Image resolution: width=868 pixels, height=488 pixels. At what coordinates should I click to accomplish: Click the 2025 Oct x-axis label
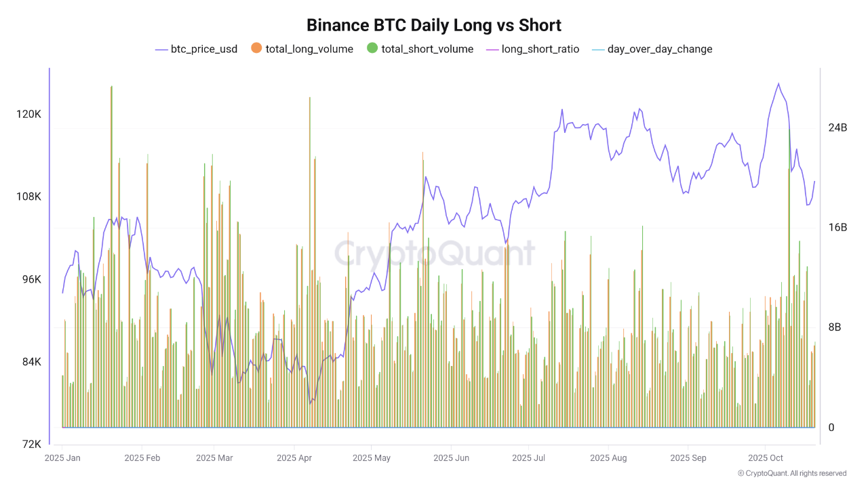point(765,458)
